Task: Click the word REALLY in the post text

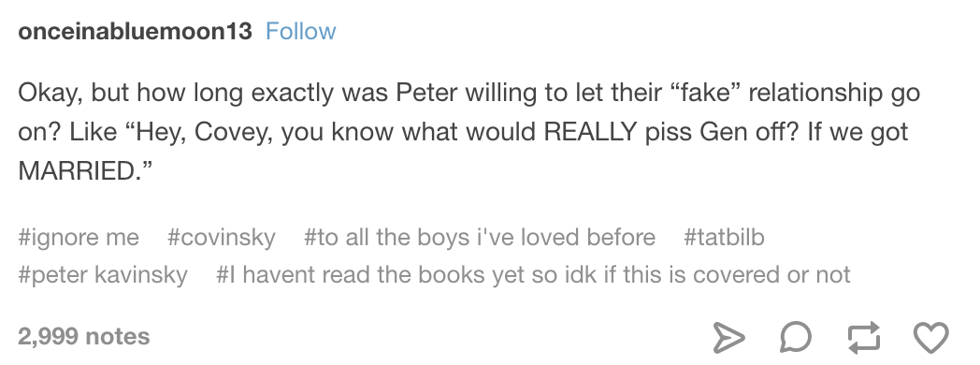Action: [591, 131]
